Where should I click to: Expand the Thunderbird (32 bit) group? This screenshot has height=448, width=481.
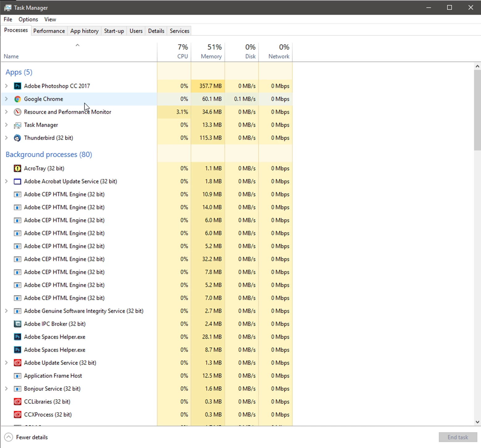click(6, 138)
